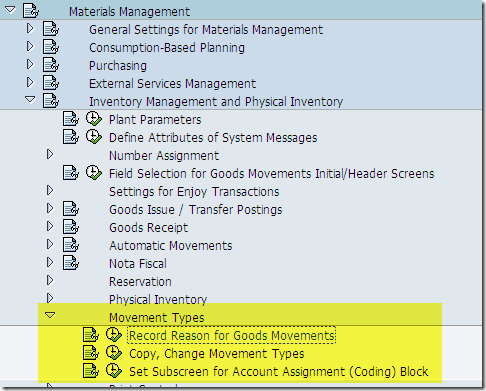486x391 pixels.
Task: Expand Consumption-Based Planning node
Action: 30,47
